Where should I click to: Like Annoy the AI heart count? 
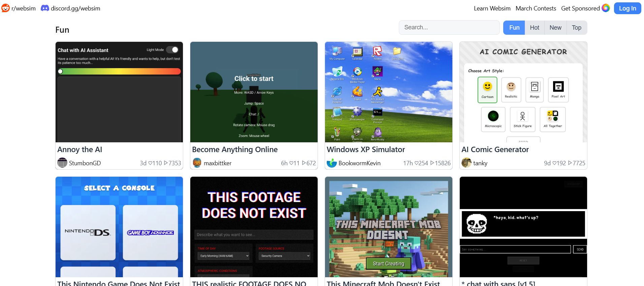pyautogui.click(x=155, y=163)
